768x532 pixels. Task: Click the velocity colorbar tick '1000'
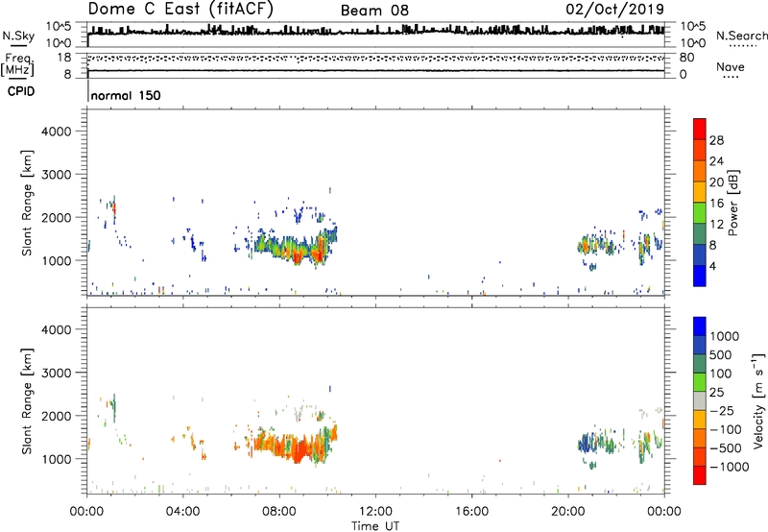(x=724, y=336)
